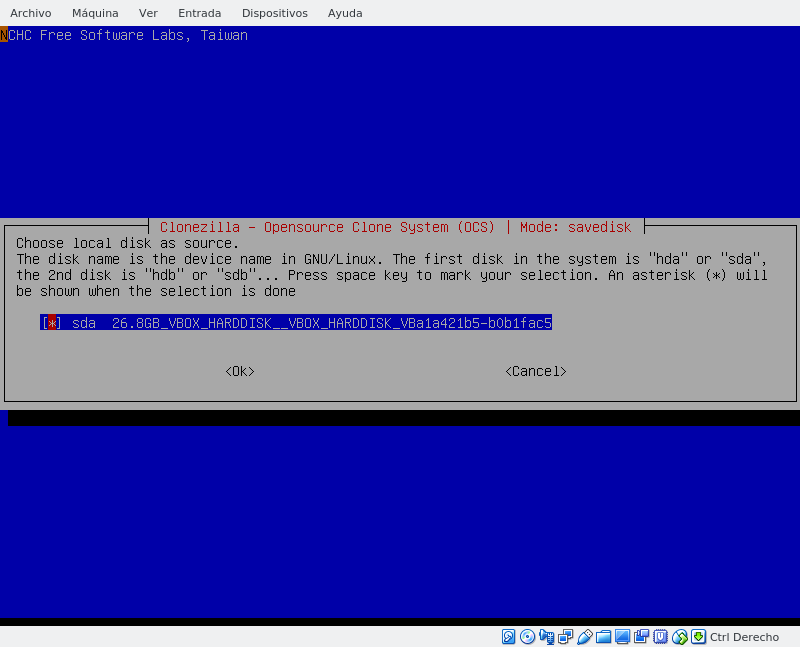Screen dimensions: 800x647
Task: Click the 'Choose local disk as source.' text
Action: 128,243
